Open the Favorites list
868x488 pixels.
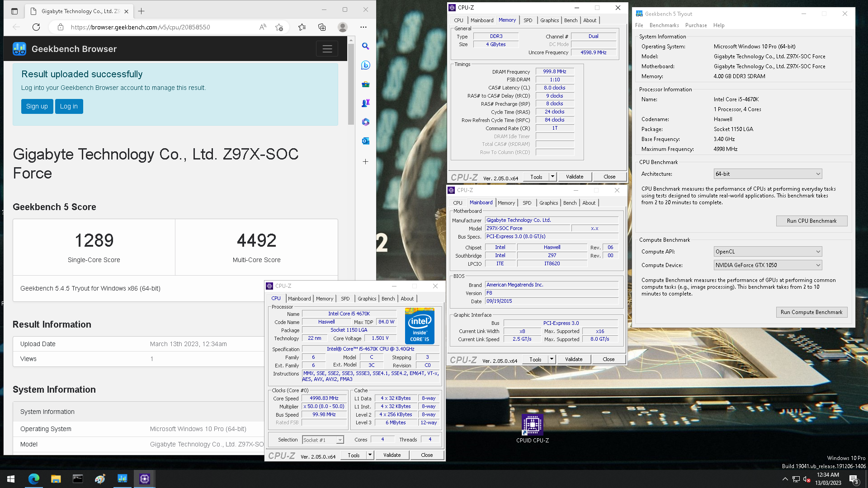click(x=302, y=27)
